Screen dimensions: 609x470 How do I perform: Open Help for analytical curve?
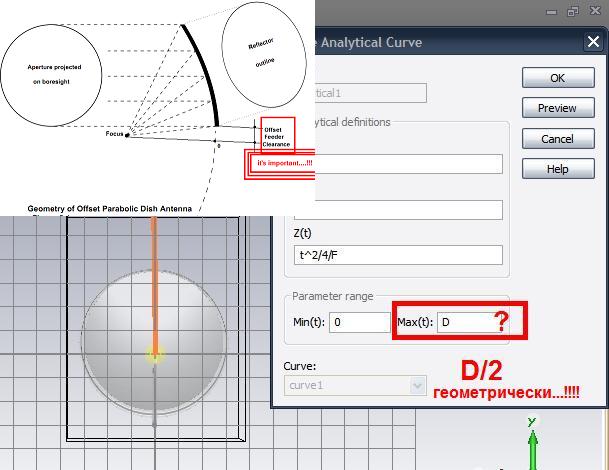coord(558,169)
